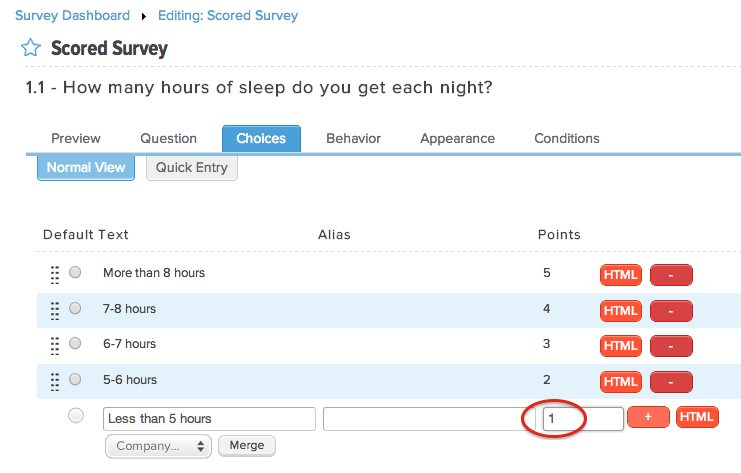
Task: Switch to Quick Entry view
Action: pyautogui.click(x=192, y=168)
